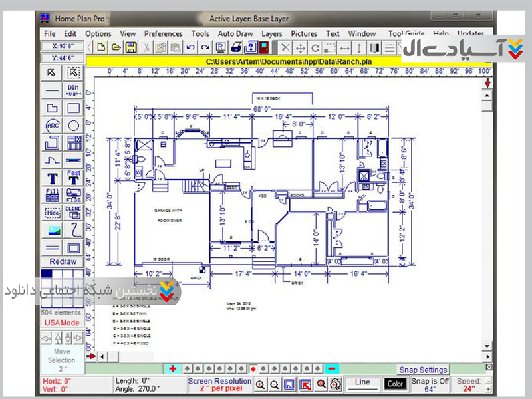Click the save floppy disk icon
Image resolution: width=532 pixels, height=399 pixels.
tap(131, 47)
